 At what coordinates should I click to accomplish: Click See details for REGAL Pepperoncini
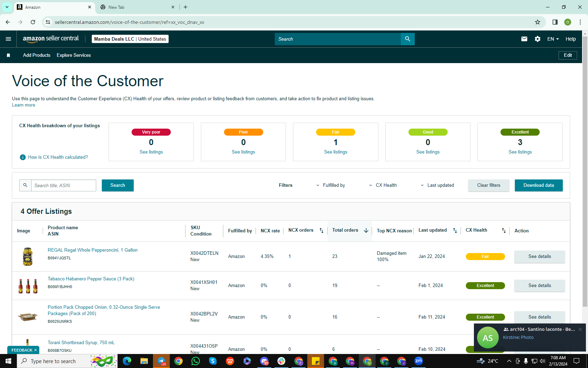pos(539,257)
